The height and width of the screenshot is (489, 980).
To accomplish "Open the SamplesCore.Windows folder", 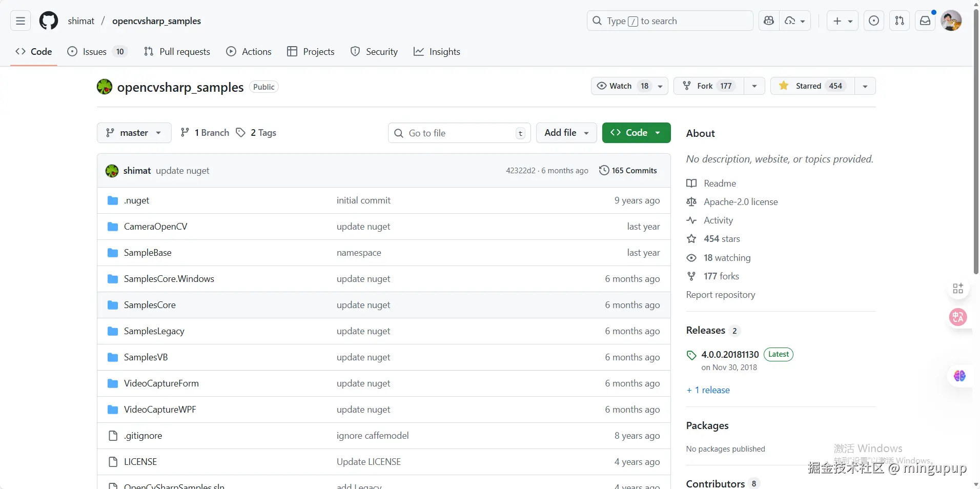I will point(169,279).
